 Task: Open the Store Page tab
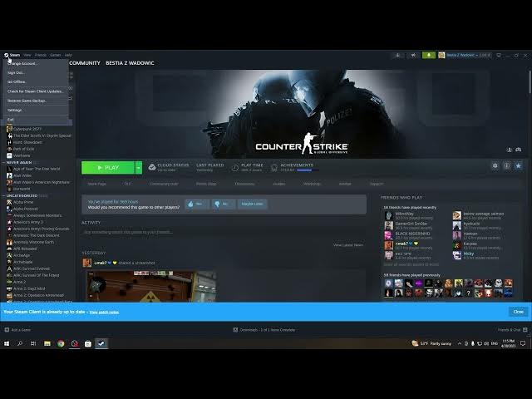pos(96,184)
